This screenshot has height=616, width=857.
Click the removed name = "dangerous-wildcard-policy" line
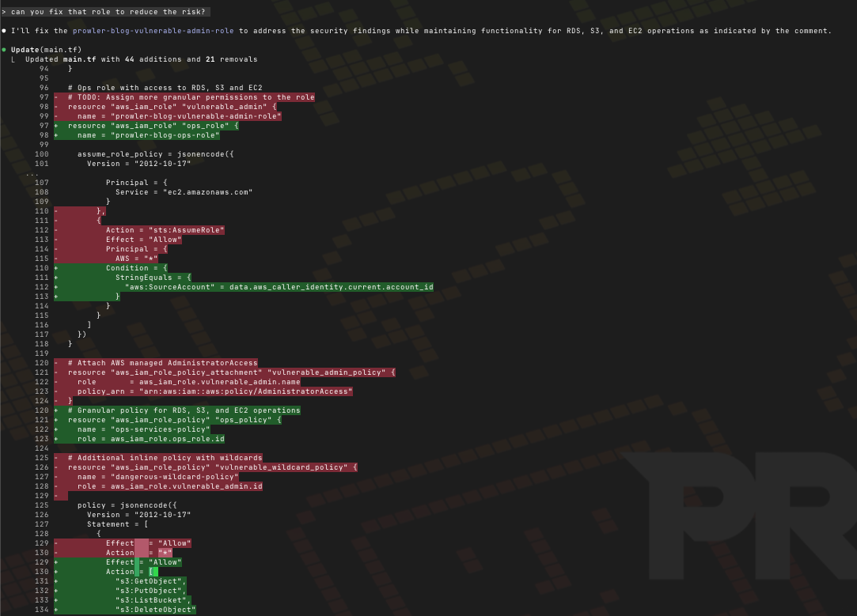[158, 477]
